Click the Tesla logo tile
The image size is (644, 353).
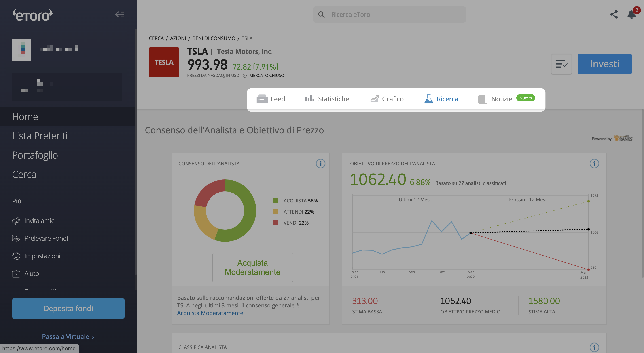pos(164,62)
